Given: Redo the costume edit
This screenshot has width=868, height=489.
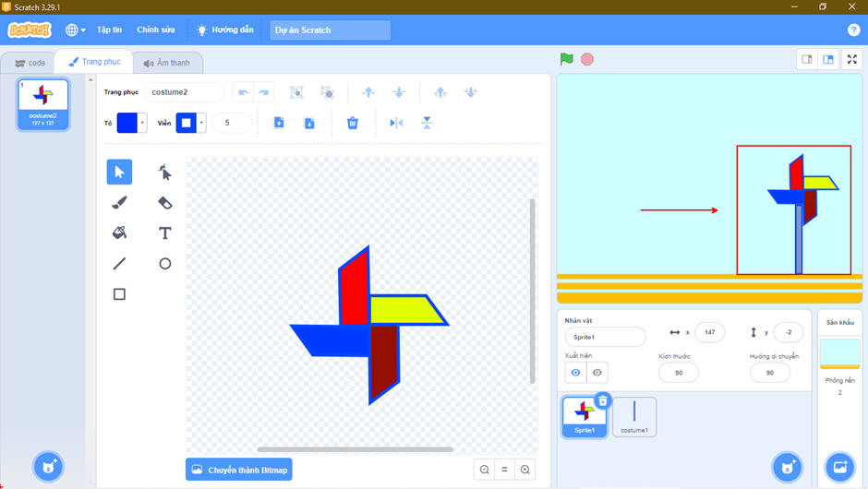Looking at the screenshot, I should [x=263, y=92].
